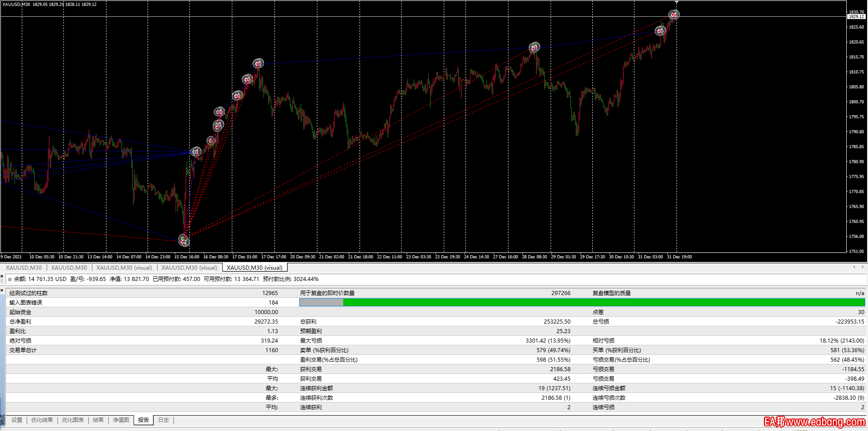Click the round icon beside 余额 balance
Image resolution: width=868 pixels, height=431 pixels.
point(10,280)
